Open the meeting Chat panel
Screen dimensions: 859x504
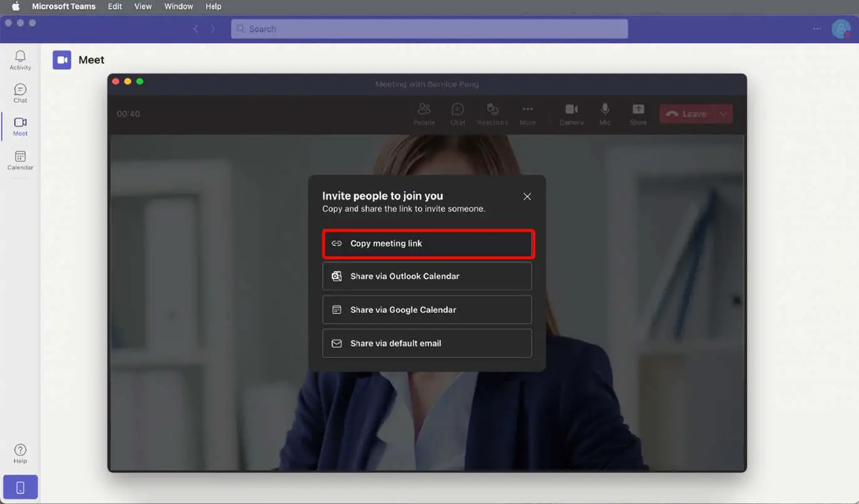[457, 114]
